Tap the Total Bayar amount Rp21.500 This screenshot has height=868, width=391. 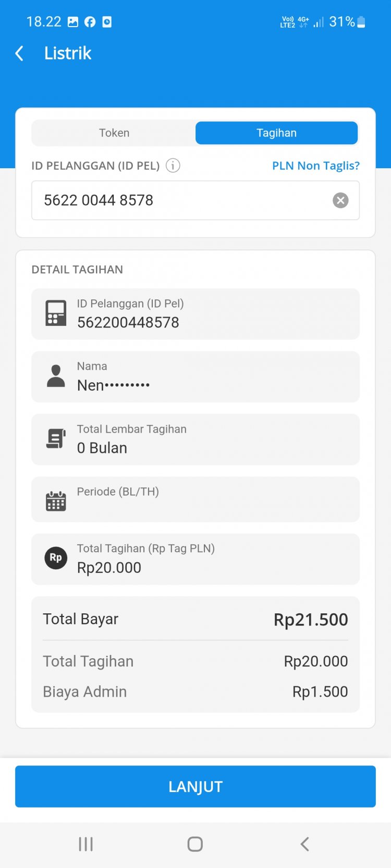tap(311, 620)
